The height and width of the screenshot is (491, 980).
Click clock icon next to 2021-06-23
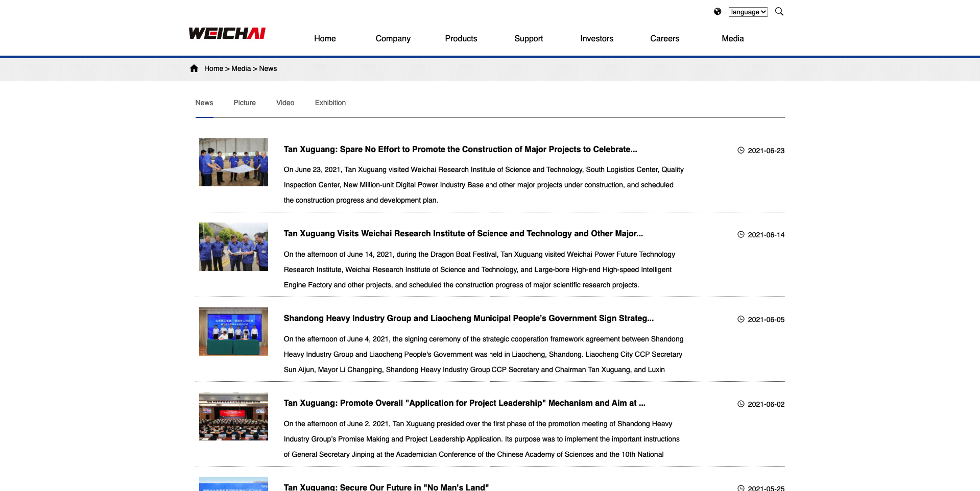pyautogui.click(x=741, y=150)
